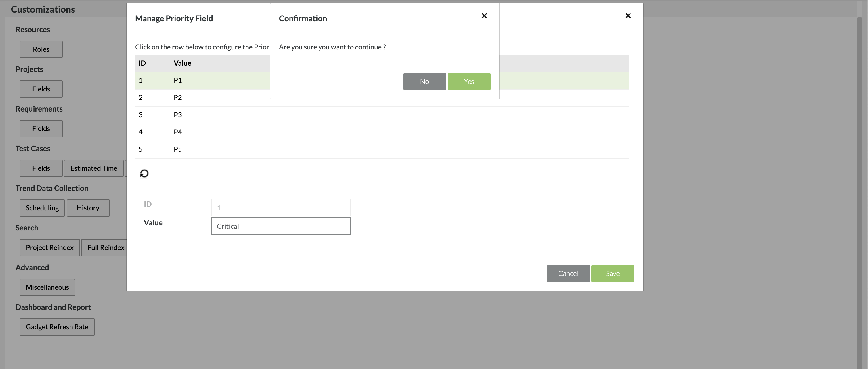
Task: Open Estimated Time under Test Cases
Action: pos(94,168)
